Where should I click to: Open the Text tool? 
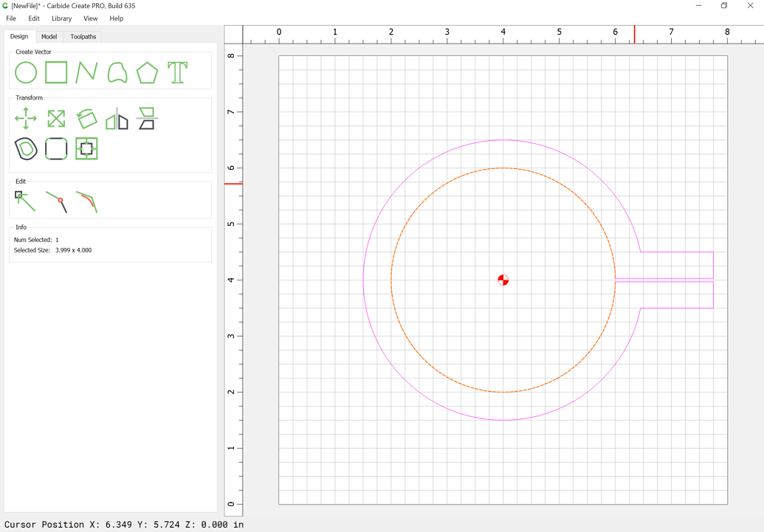[x=178, y=73]
